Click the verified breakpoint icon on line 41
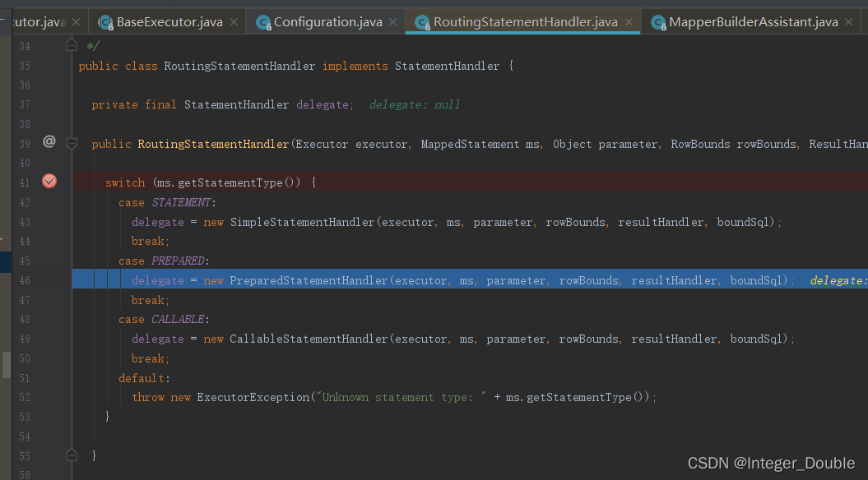The width and height of the screenshot is (868, 480). click(49, 181)
